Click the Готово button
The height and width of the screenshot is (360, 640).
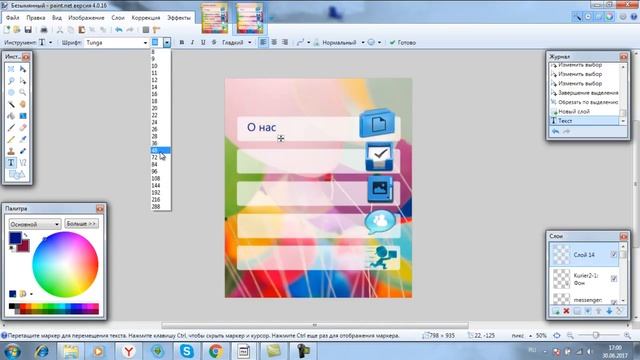tap(403, 42)
